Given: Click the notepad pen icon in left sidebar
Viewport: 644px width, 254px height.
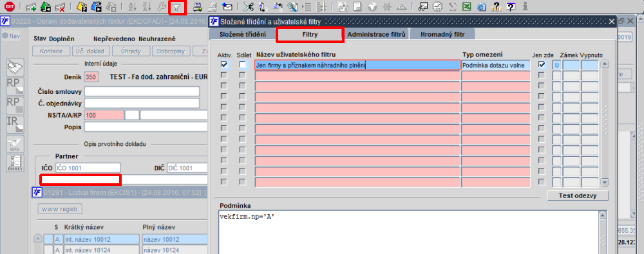Looking at the screenshot, I should pyautogui.click(x=15, y=67).
